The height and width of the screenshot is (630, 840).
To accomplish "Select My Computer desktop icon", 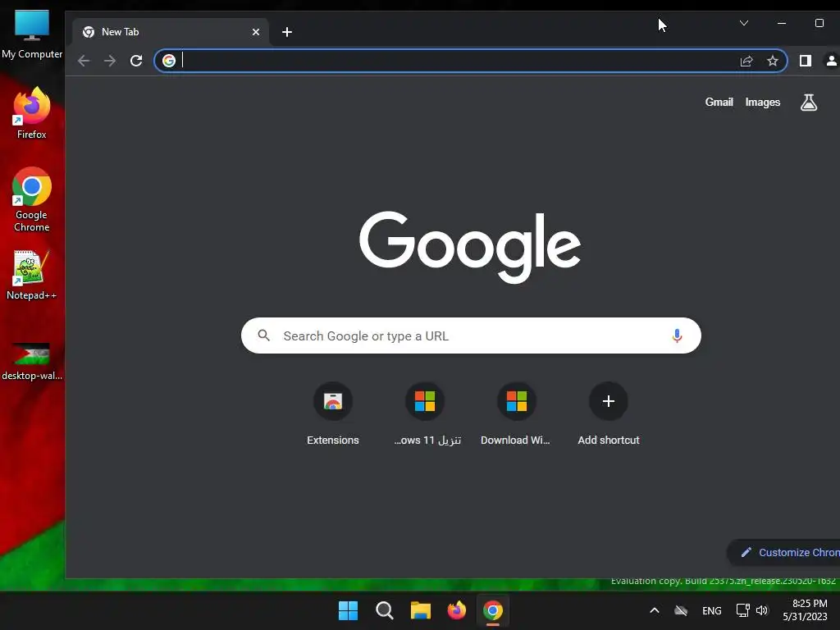I will (x=32, y=34).
